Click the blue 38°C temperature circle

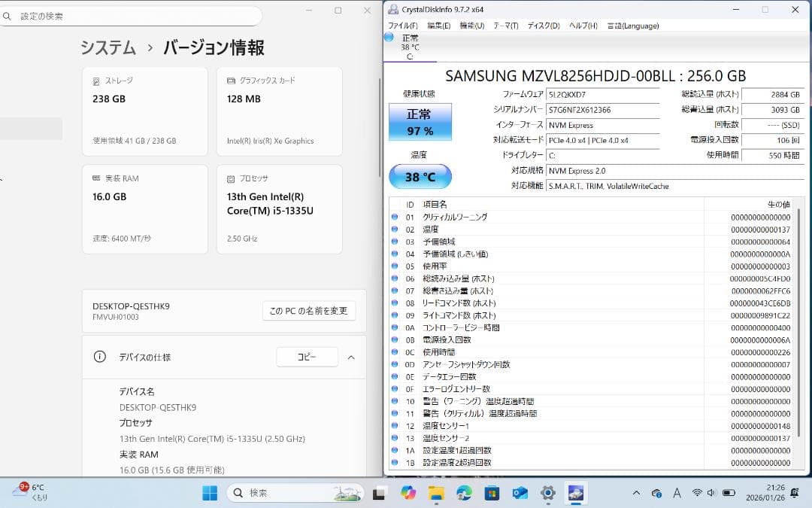[419, 176]
